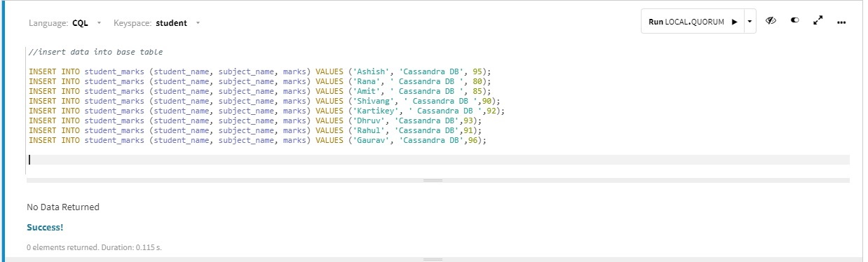868x262 pixels.
Task: Click the 'Ashish' insert statement line
Action: click(260, 71)
